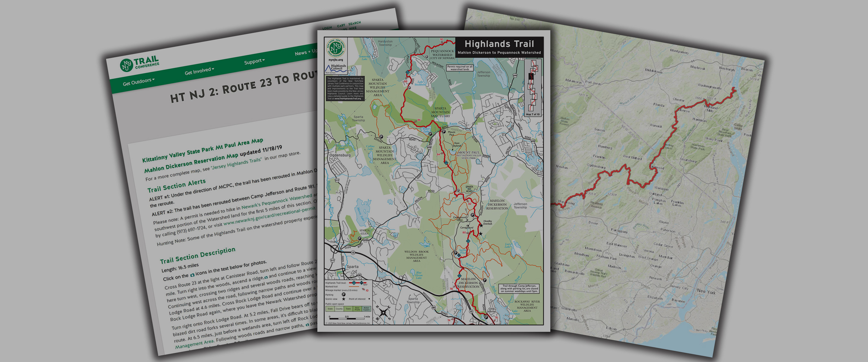The height and width of the screenshot is (362, 868).
Task: Select the Non-Profit swatch in the legend
Action: click(x=357, y=309)
